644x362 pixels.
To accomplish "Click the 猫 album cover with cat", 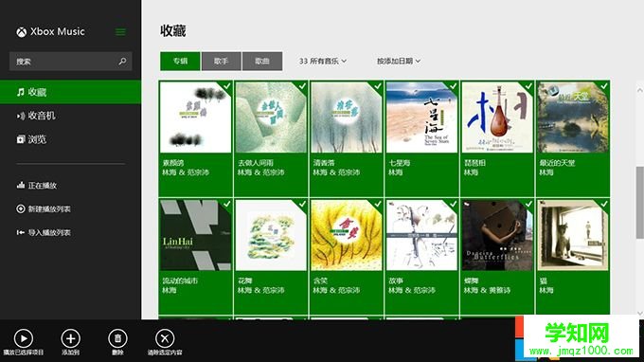I will click(x=573, y=235).
